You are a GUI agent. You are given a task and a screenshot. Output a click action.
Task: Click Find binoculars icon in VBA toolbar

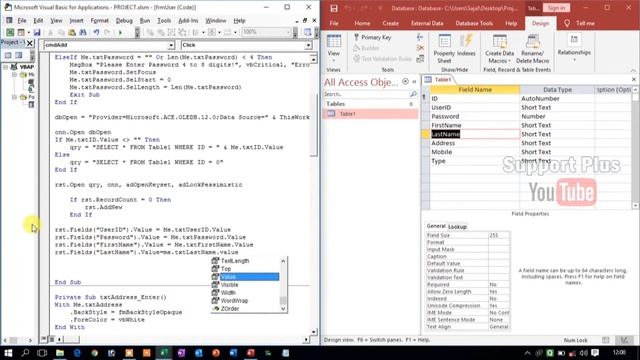pos(83,32)
